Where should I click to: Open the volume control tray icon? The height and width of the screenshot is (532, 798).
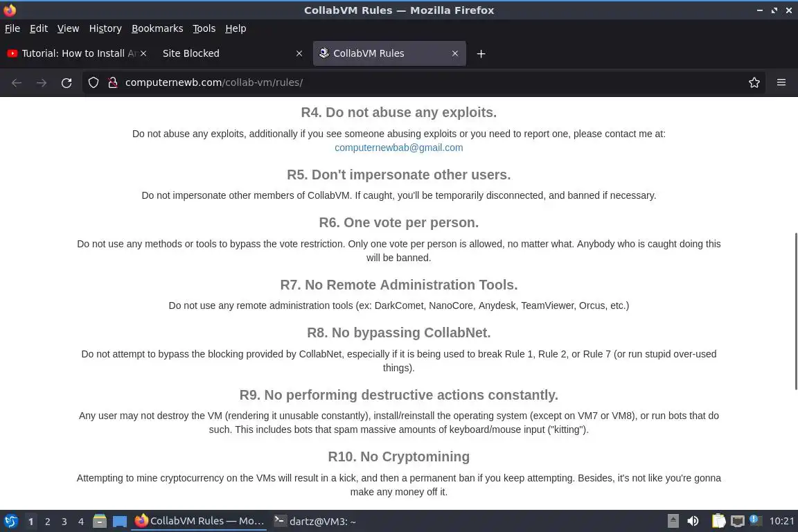coord(693,521)
